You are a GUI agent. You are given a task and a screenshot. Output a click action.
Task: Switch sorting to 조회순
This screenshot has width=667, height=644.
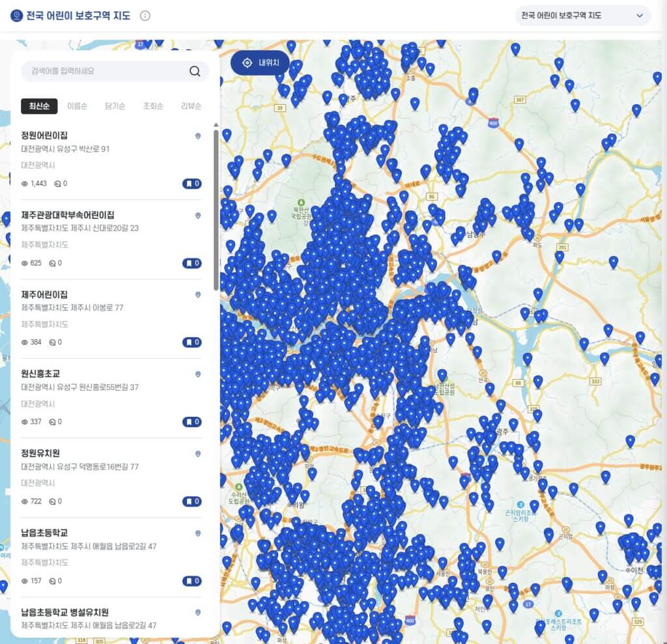click(152, 105)
